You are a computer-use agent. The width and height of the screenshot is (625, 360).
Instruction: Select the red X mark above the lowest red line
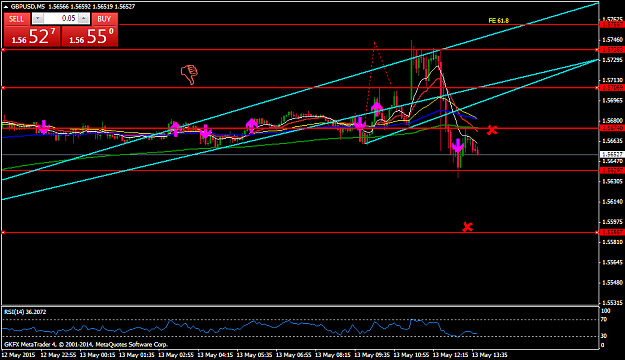coord(467,227)
